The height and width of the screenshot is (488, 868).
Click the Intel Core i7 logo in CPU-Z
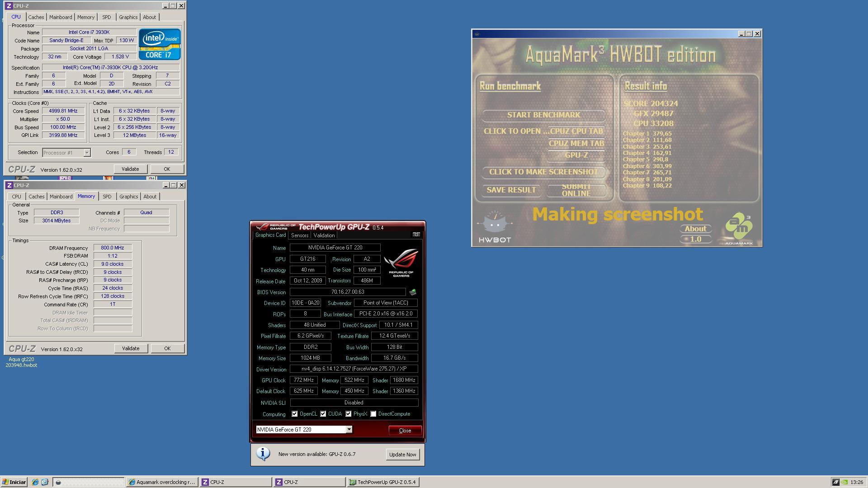click(160, 44)
